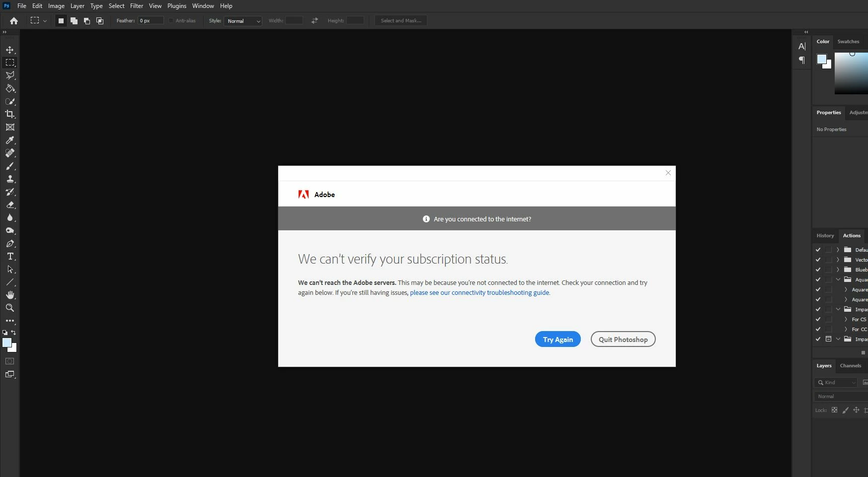Select the Pen tool
The width and height of the screenshot is (868, 477).
coord(10,243)
